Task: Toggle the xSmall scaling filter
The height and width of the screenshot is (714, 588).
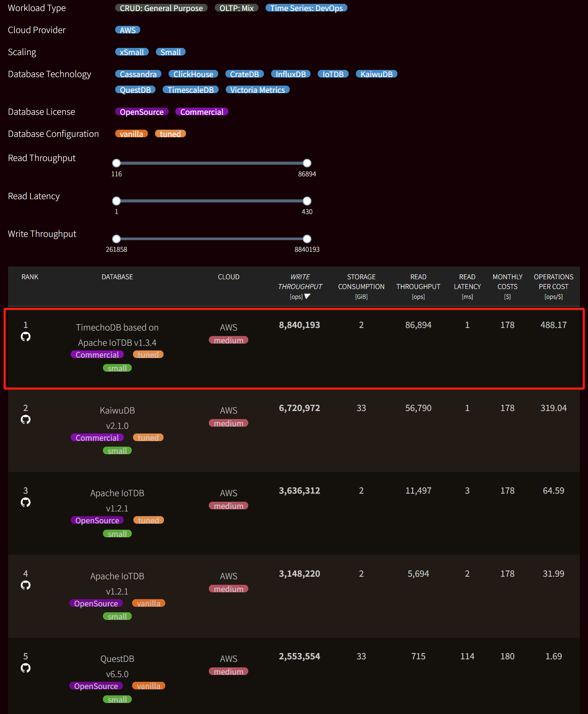Action: 132,52
